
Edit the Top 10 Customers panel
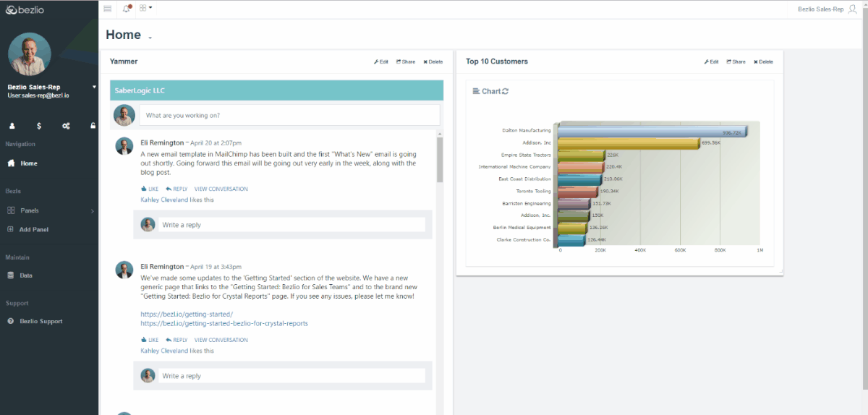coord(712,61)
